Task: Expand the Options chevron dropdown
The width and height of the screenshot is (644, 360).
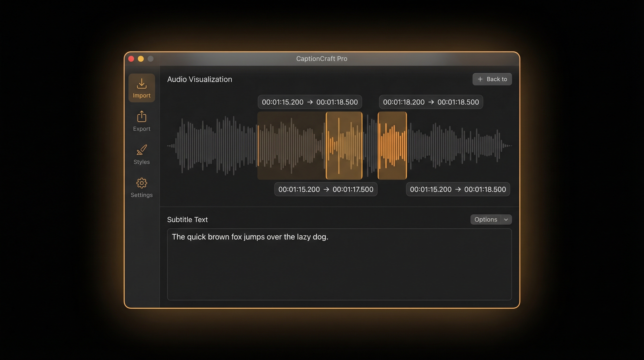Action: tap(506, 220)
